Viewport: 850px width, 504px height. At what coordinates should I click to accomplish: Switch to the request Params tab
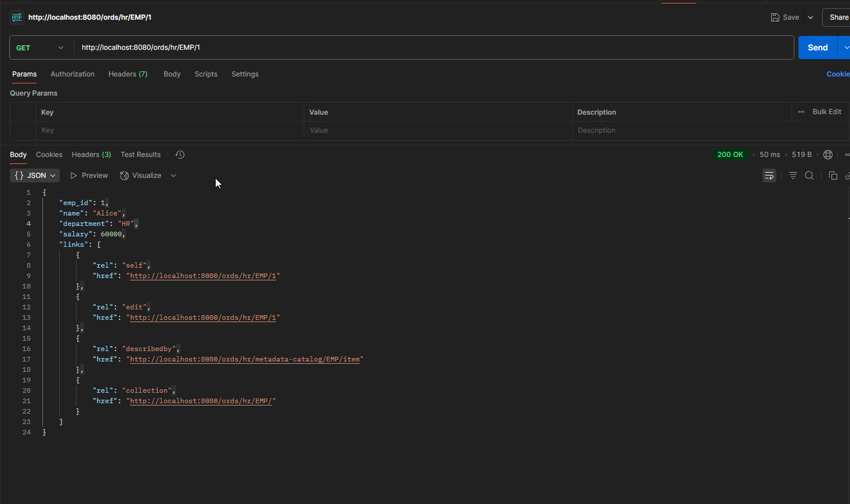pos(24,74)
